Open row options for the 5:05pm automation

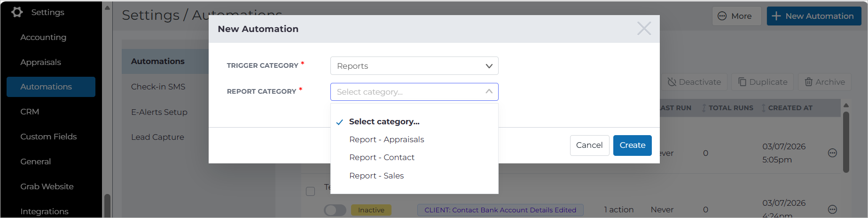832,153
